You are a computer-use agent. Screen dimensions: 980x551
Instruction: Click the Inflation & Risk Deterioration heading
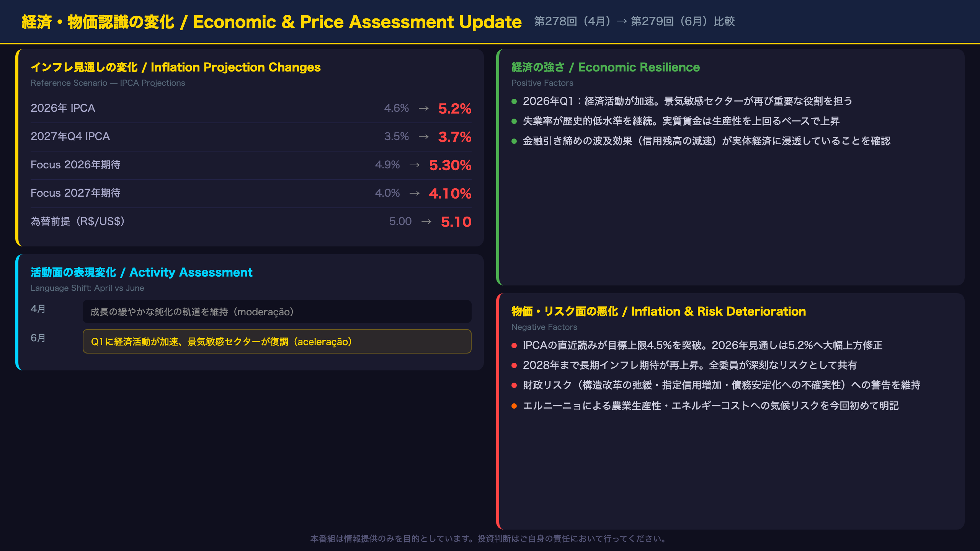659,311
